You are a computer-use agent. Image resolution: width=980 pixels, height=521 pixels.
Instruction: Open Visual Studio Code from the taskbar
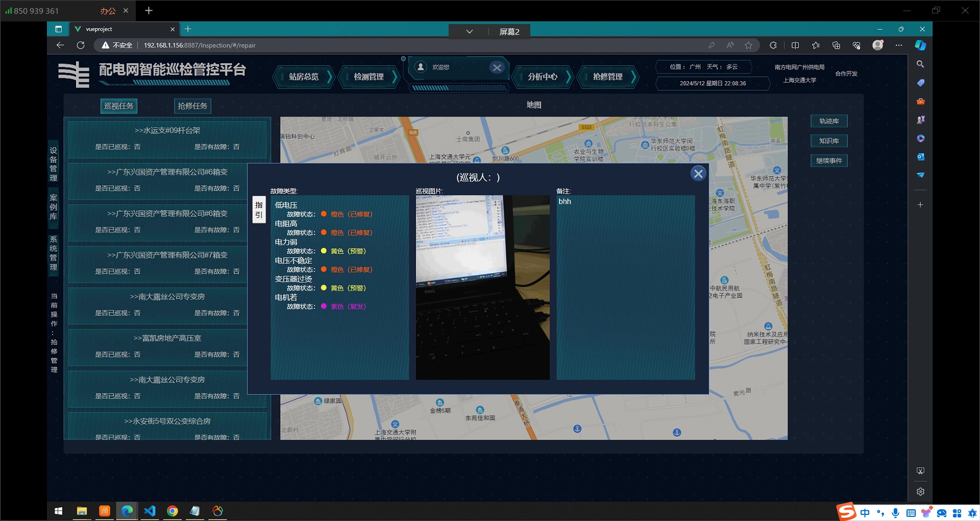coord(150,511)
